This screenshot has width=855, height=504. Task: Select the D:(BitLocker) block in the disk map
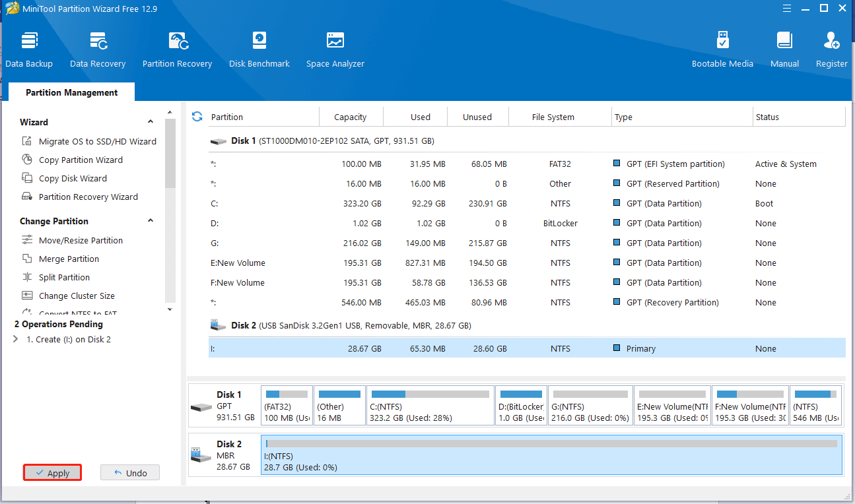521,405
